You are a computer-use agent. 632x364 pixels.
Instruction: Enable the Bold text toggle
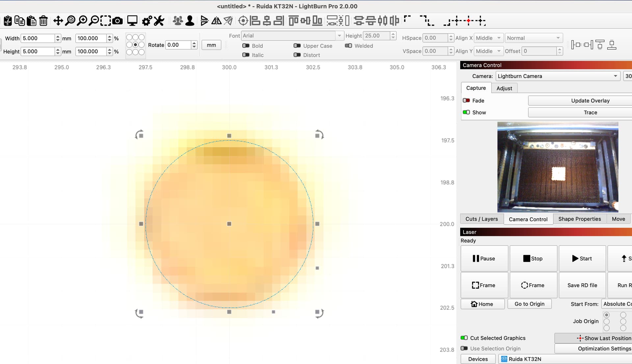246,46
